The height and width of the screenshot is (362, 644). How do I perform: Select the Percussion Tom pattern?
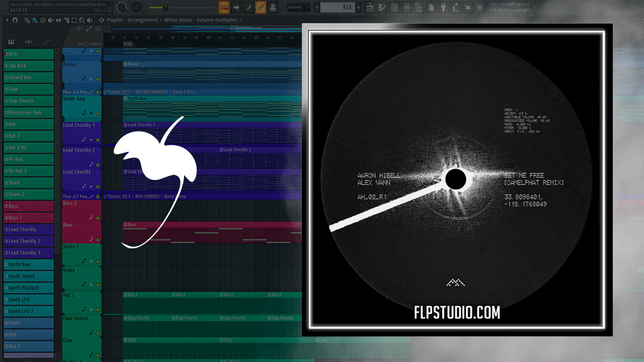click(29, 113)
